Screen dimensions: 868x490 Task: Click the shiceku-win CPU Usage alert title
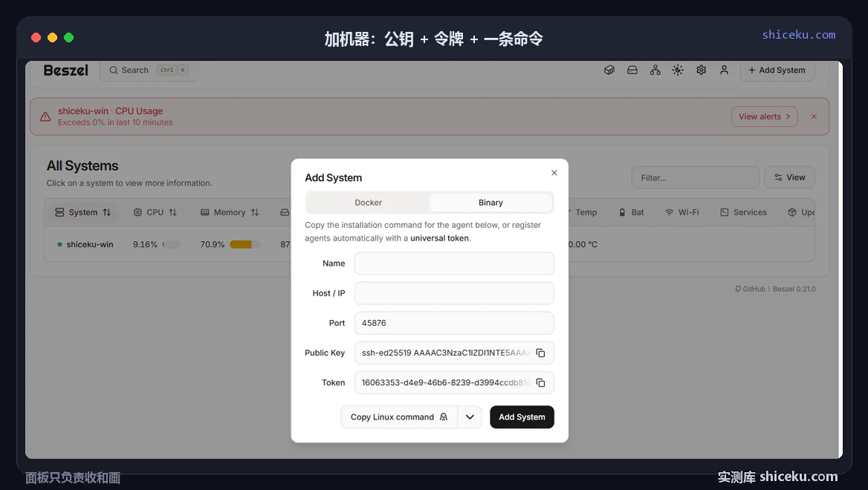tap(110, 111)
